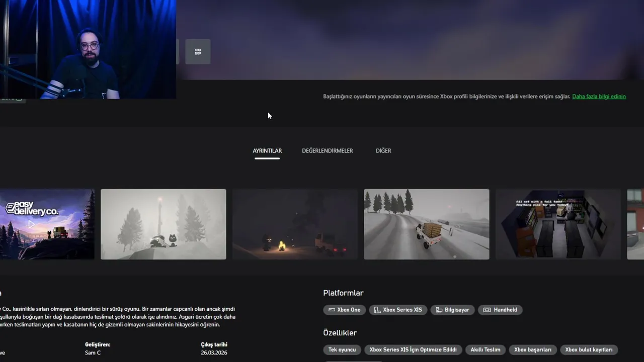Viewport: 644px width, 362px height.
Task: Click the Platformlar heading
Action: click(x=343, y=293)
